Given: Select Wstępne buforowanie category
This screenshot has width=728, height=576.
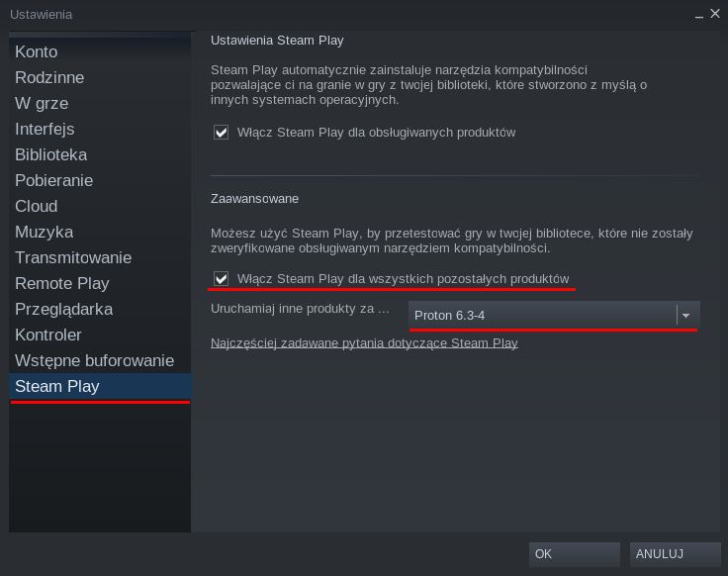Looking at the screenshot, I should point(100,361).
